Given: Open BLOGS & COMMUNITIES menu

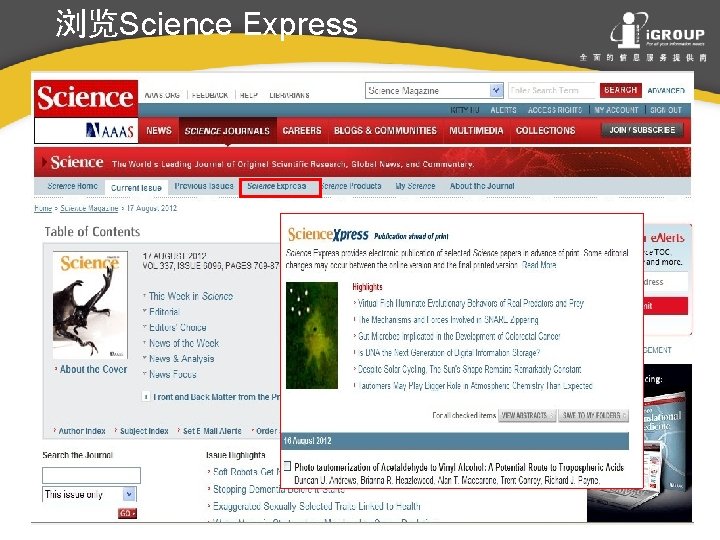Looking at the screenshot, I should click(385, 130).
